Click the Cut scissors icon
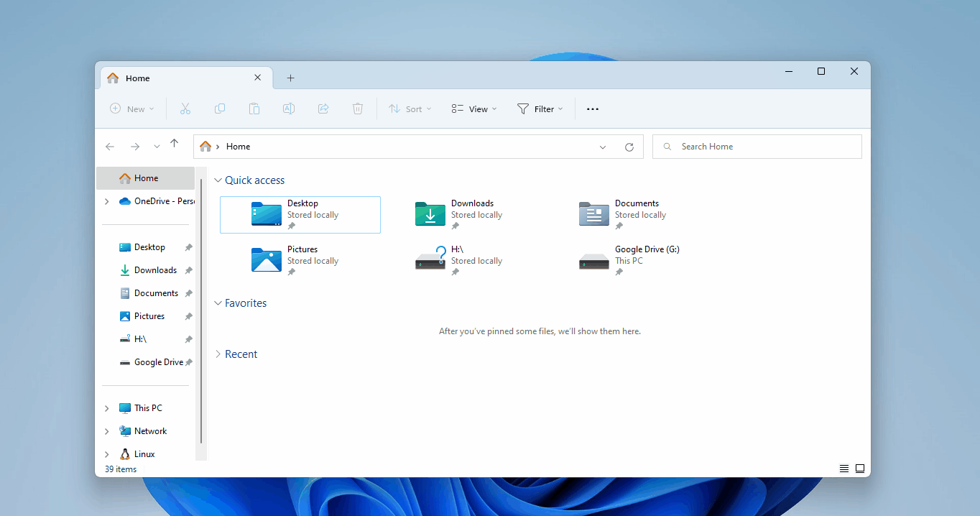Viewport: 980px width, 516px height. (185, 109)
